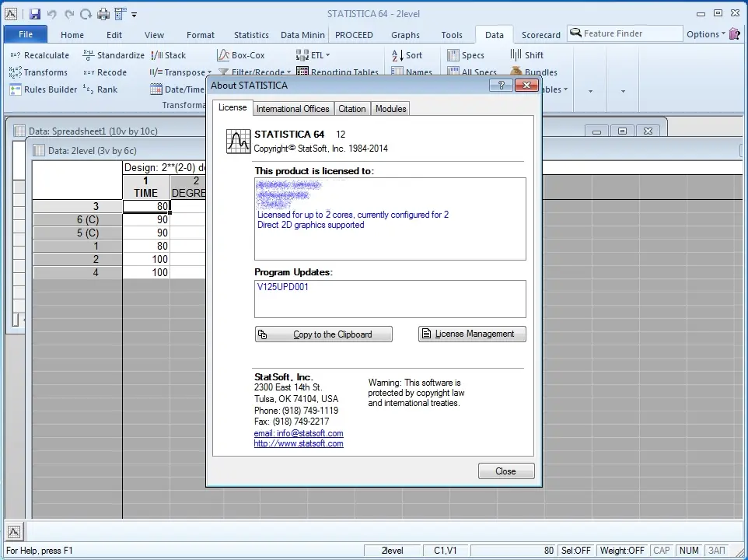Open the Citation tab in About dialog
The image size is (748, 560).
pyautogui.click(x=352, y=109)
